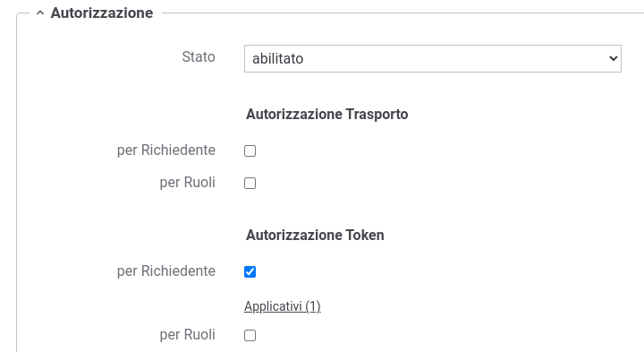Click the Autorizzazione Trasporto subsection heading
Screen dimensions: 644x352
327,115
